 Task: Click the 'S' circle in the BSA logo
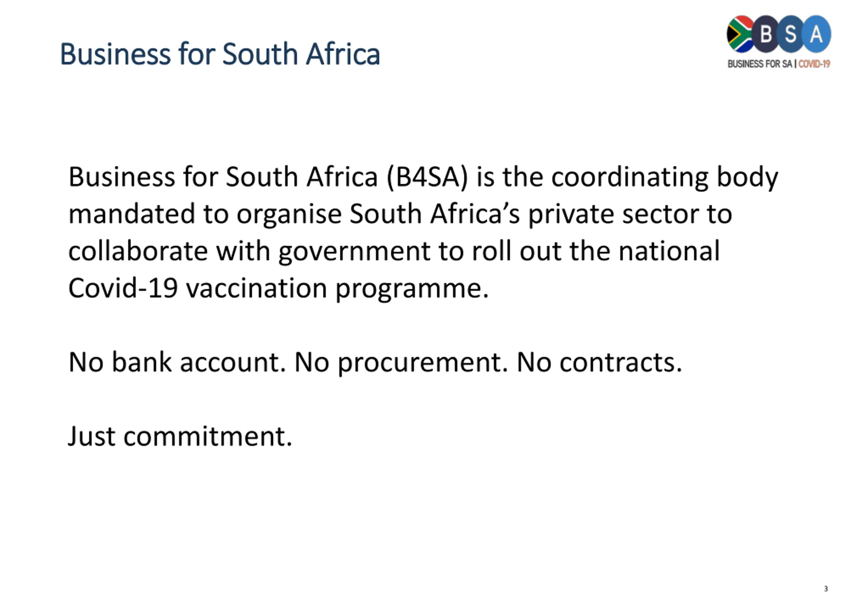(790, 34)
